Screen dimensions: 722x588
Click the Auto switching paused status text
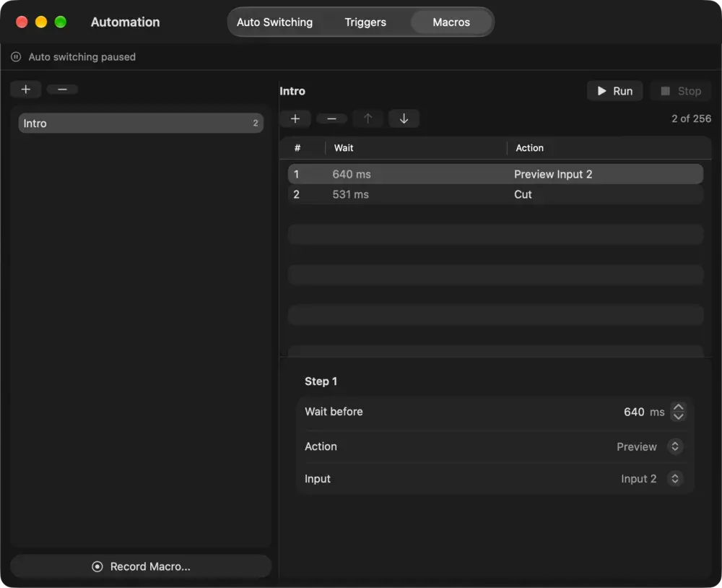click(x=82, y=56)
